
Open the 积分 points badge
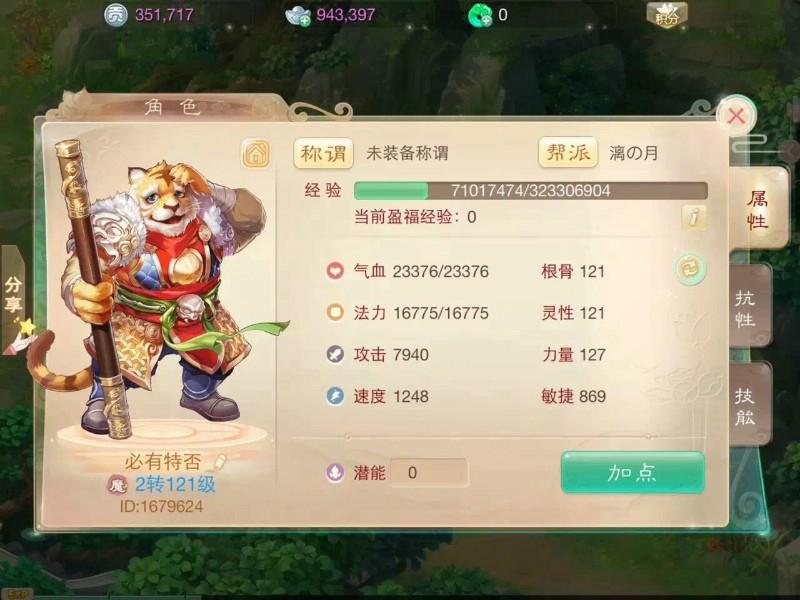click(667, 15)
